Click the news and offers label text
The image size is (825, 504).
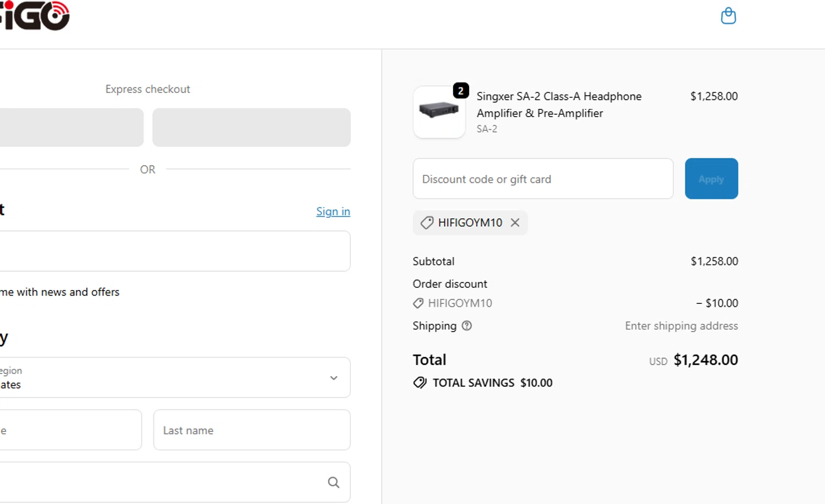[x=59, y=292]
